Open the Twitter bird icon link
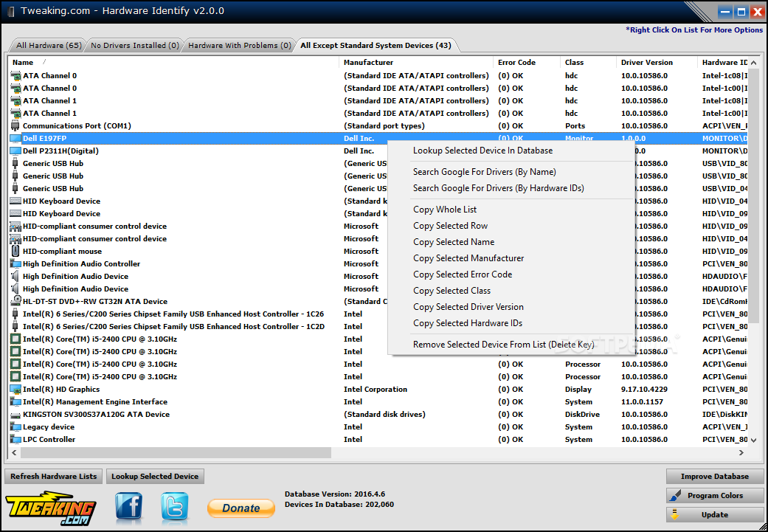Image resolution: width=768 pixels, height=532 pixels. (x=174, y=507)
